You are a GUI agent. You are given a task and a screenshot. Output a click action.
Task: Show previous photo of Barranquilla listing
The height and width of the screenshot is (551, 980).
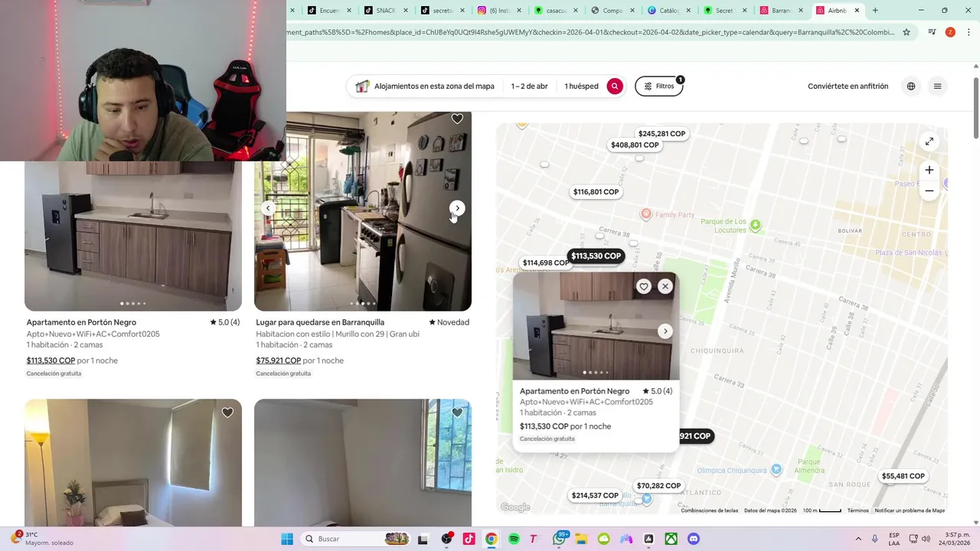(268, 208)
